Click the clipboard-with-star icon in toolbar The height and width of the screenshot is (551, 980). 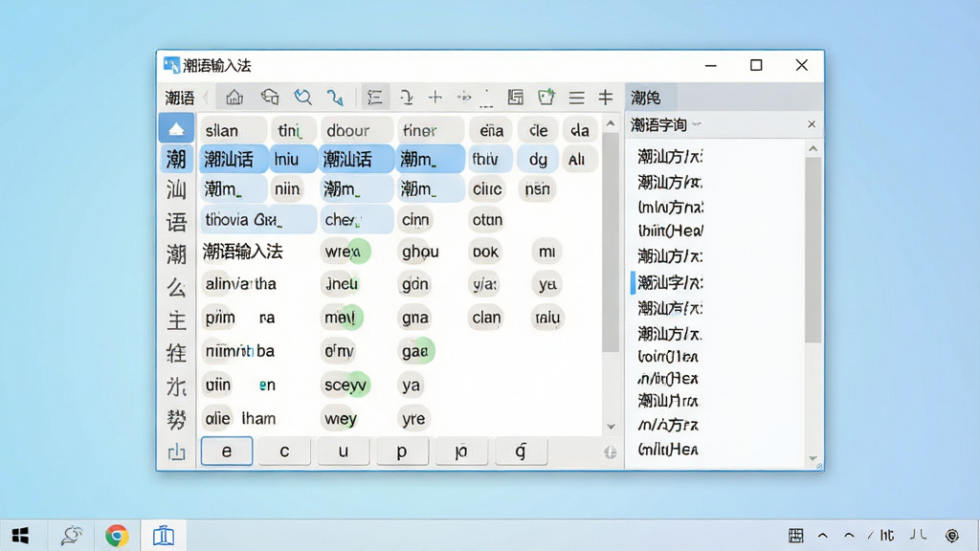pyautogui.click(x=546, y=98)
